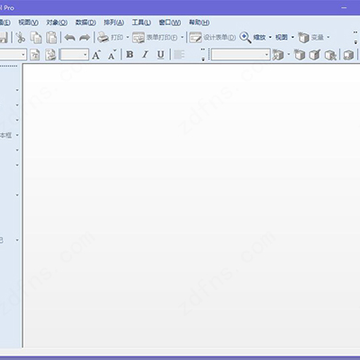Click the second page icon before size box

click(x=50, y=55)
